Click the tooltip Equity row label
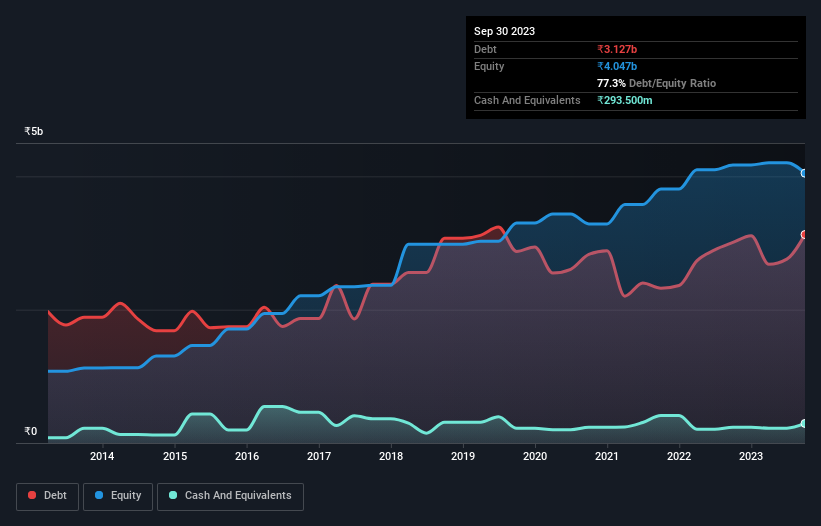821x526 pixels. tap(489, 66)
